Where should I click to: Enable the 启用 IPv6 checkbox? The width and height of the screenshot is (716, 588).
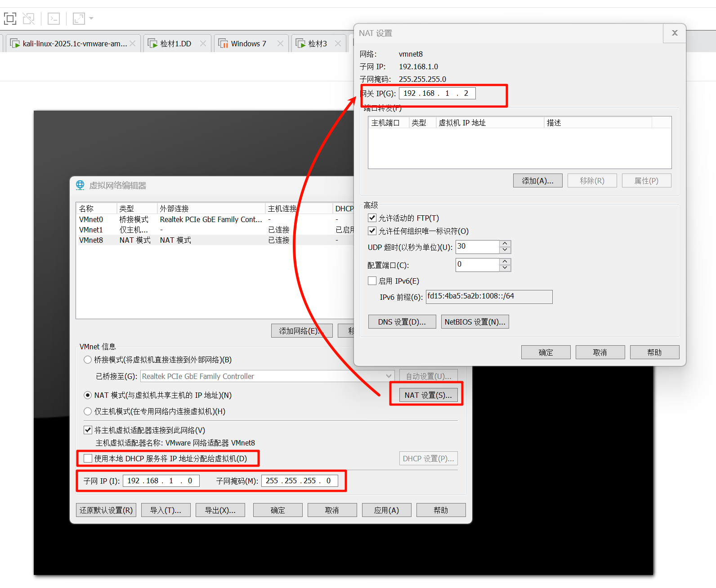pos(372,281)
